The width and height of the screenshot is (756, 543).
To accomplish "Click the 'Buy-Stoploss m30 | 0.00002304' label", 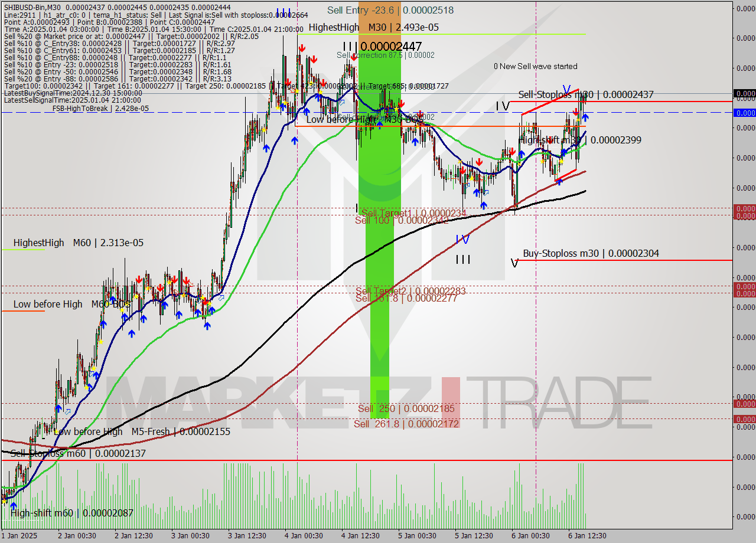I will click(x=591, y=253).
